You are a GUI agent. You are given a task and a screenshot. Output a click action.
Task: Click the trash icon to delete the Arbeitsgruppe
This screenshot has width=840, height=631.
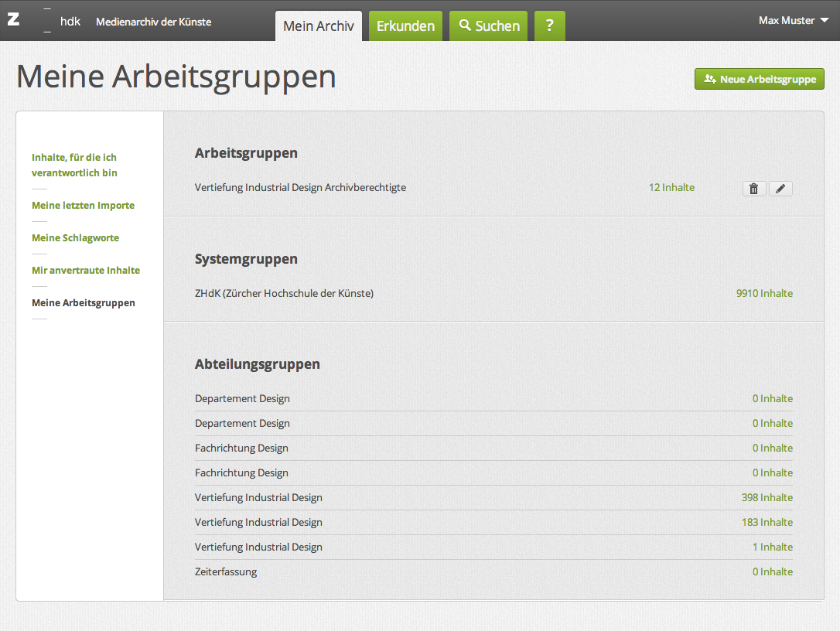click(x=754, y=189)
